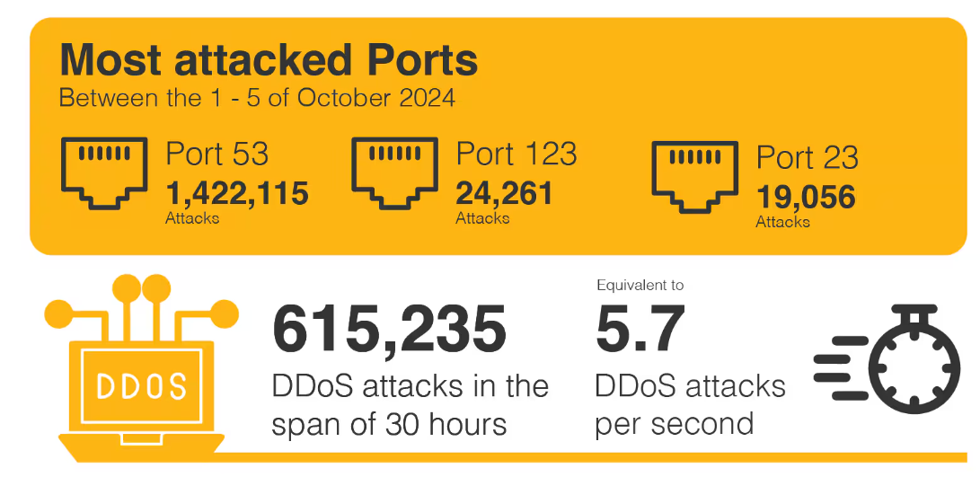
Task: Click the 19,056 attacks count
Action: (x=806, y=197)
